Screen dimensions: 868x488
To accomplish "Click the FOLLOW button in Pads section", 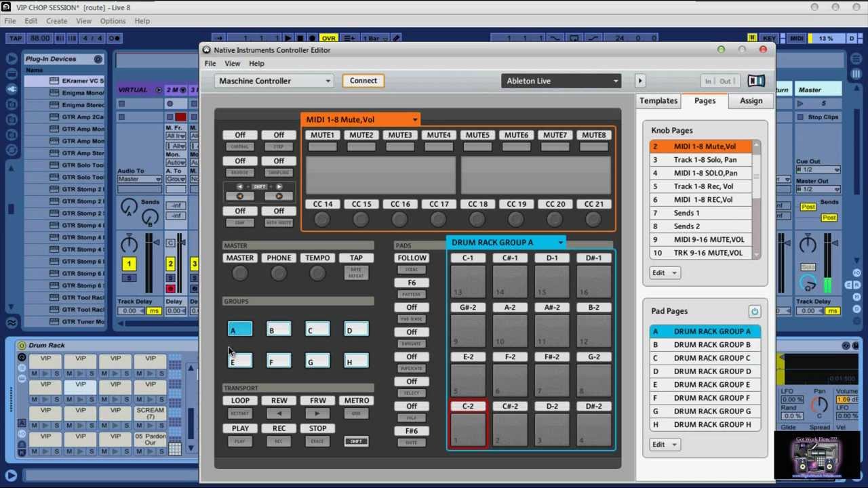I will click(412, 258).
